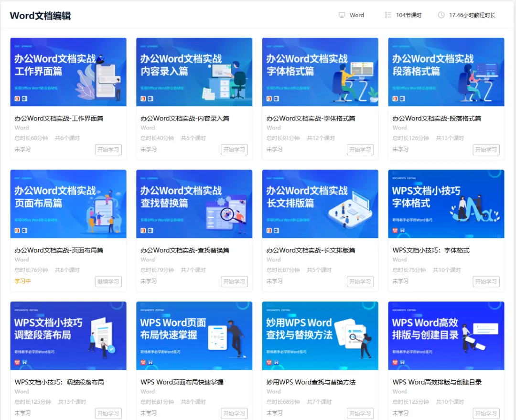Click the 学习中 status on 页面布局篇
Image resolution: width=516 pixels, height=420 pixels.
tap(23, 281)
